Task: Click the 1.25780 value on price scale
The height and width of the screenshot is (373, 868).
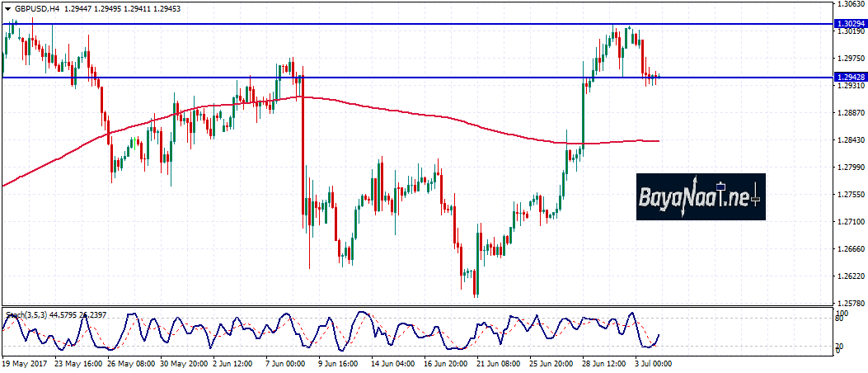Action: [x=849, y=304]
